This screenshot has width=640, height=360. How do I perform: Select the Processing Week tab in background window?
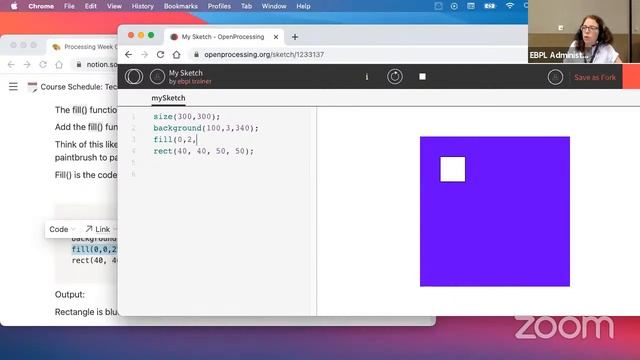pos(84,47)
